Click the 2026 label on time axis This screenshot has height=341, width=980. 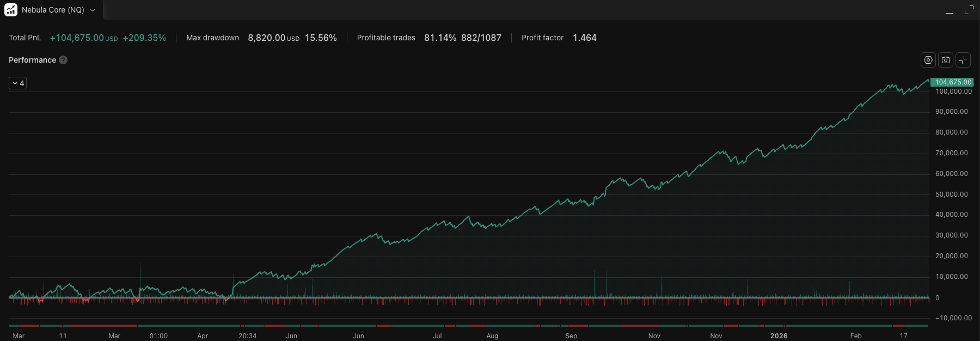click(x=779, y=336)
